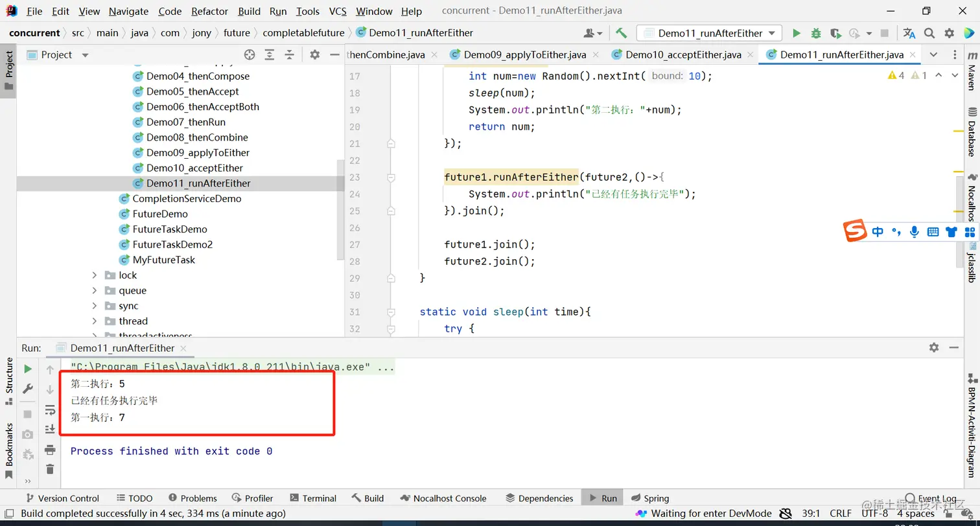Screen dimensions: 980x526
Task: Open the Version Control tool window
Action: (62, 498)
